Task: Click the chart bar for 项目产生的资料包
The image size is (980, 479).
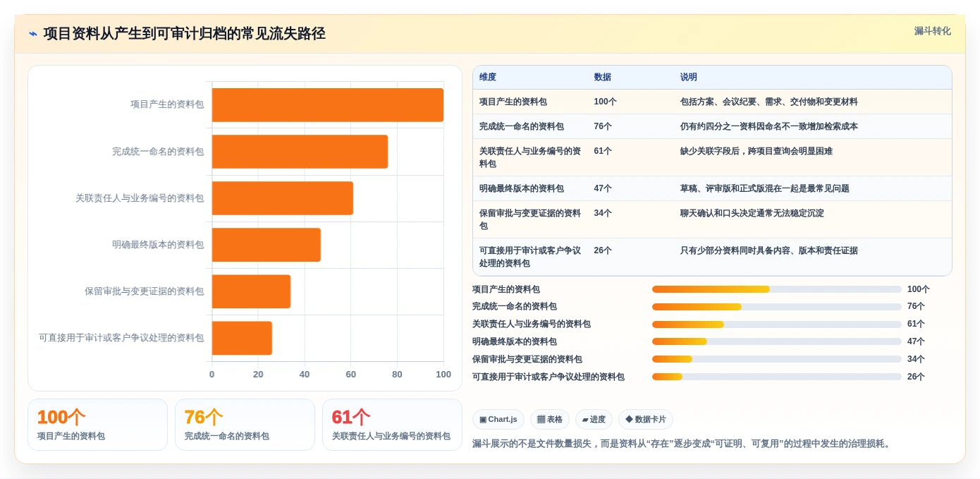Action: 328,105
